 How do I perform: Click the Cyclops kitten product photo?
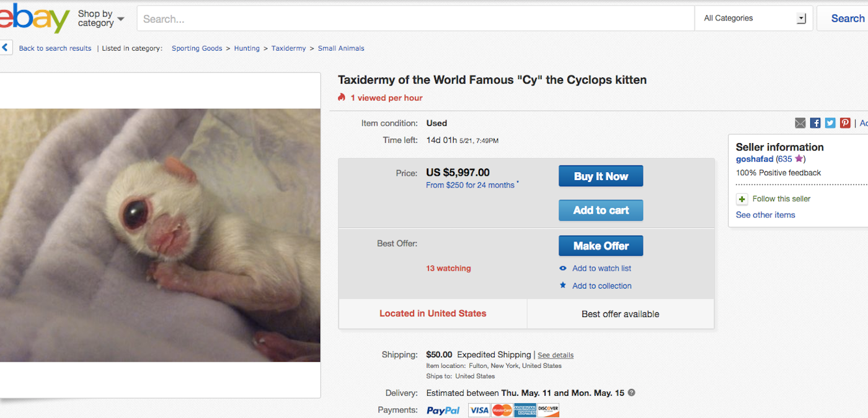[160, 235]
